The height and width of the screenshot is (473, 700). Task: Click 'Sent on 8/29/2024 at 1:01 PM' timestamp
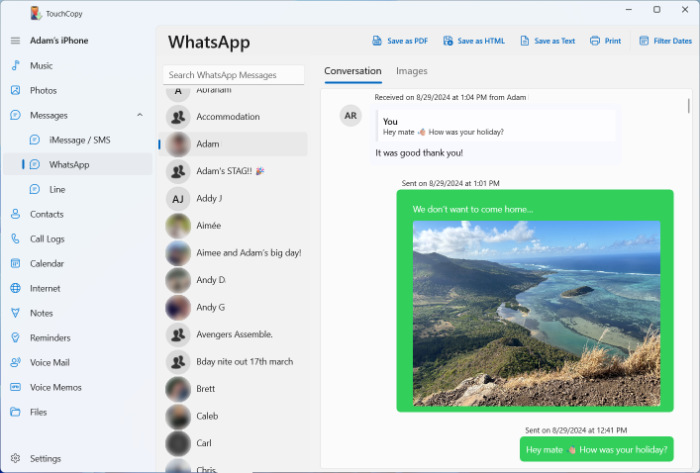[x=450, y=183]
